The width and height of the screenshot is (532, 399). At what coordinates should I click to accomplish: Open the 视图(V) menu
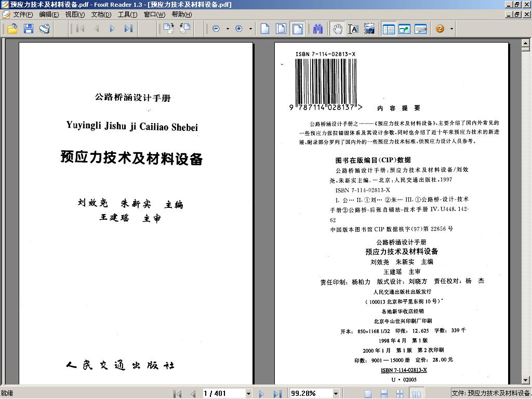coord(75,15)
